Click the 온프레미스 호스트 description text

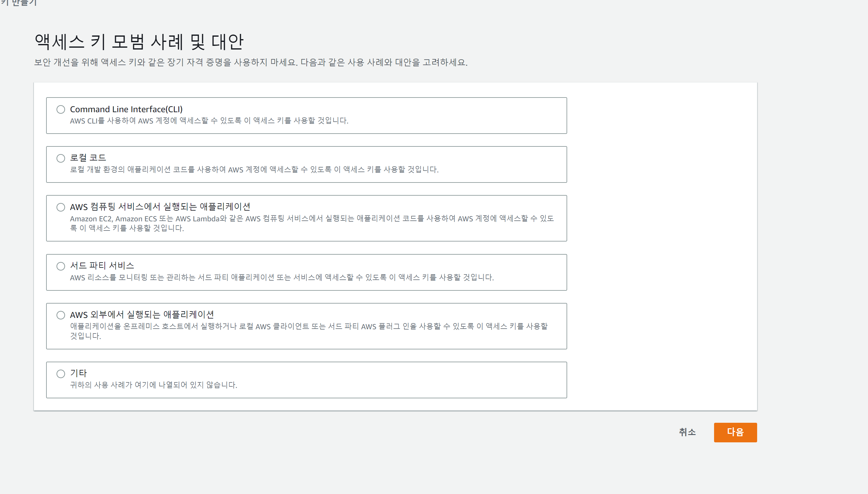click(x=309, y=331)
